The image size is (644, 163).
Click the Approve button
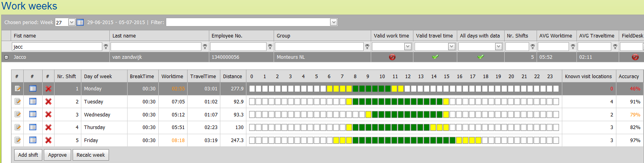(57, 155)
